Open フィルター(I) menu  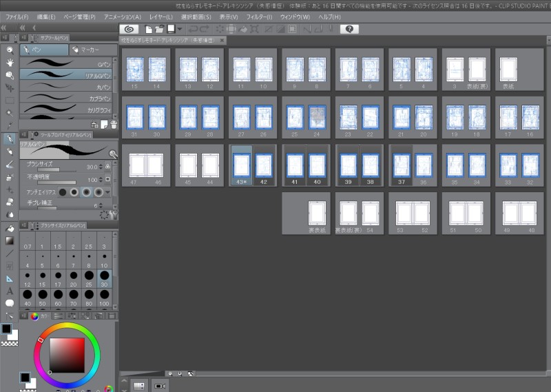pyautogui.click(x=259, y=17)
